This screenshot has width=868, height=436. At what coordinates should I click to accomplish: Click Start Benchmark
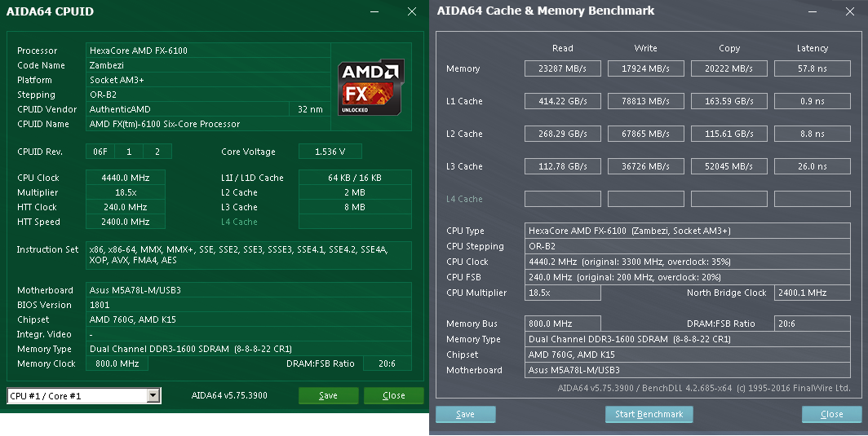649,414
